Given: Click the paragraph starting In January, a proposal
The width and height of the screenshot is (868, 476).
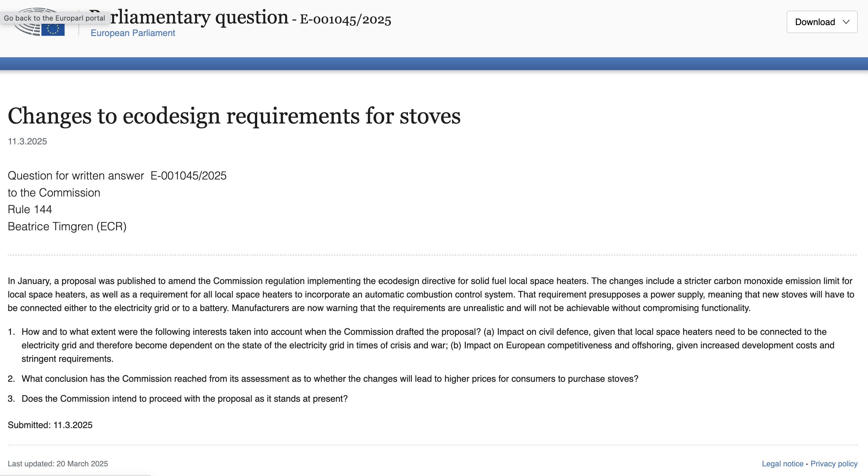Looking at the screenshot, I should coord(431,294).
